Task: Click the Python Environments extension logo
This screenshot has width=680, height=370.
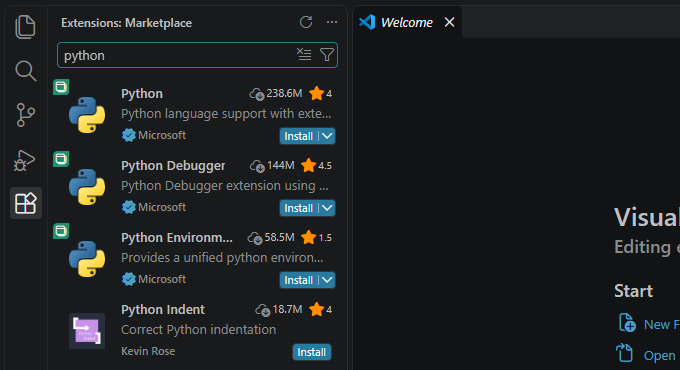Action: pos(87,259)
